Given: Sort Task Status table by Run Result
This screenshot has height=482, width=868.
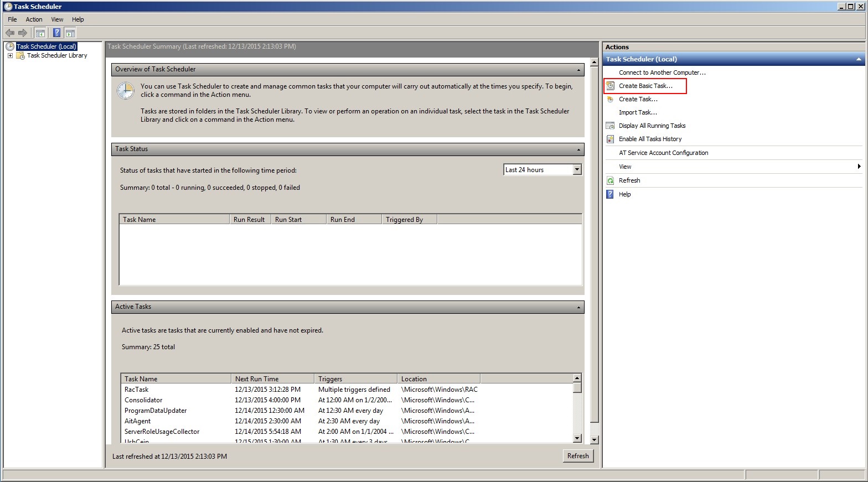Looking at the screenshot, I should click(250, 220).
